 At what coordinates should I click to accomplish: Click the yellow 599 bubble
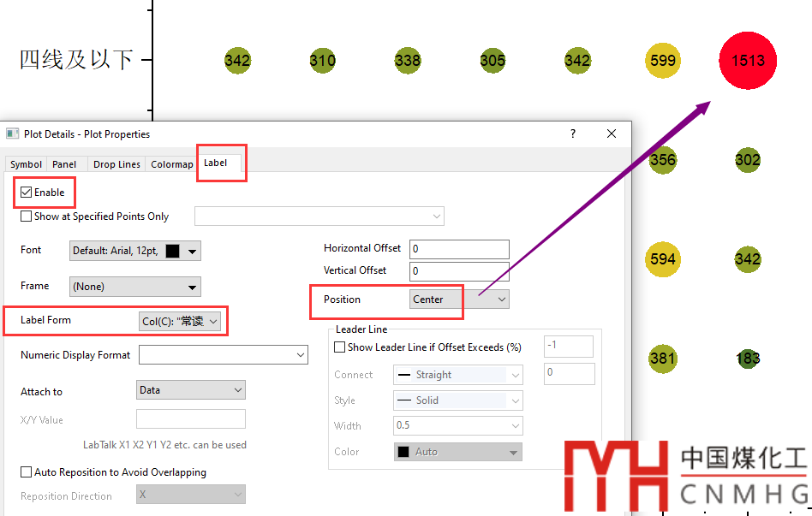pyautogui.click(x=663, y=60)
